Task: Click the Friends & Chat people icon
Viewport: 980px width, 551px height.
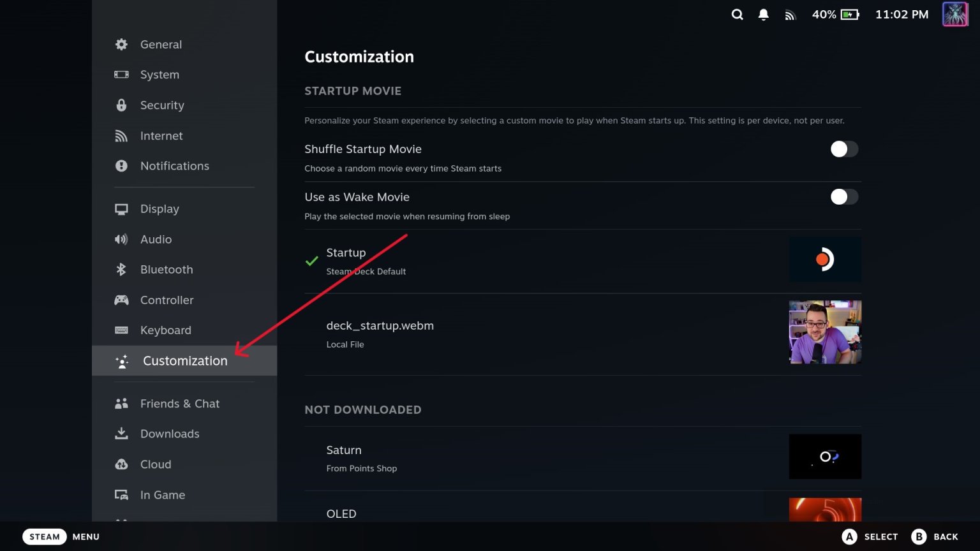Action: pos(121,404)
